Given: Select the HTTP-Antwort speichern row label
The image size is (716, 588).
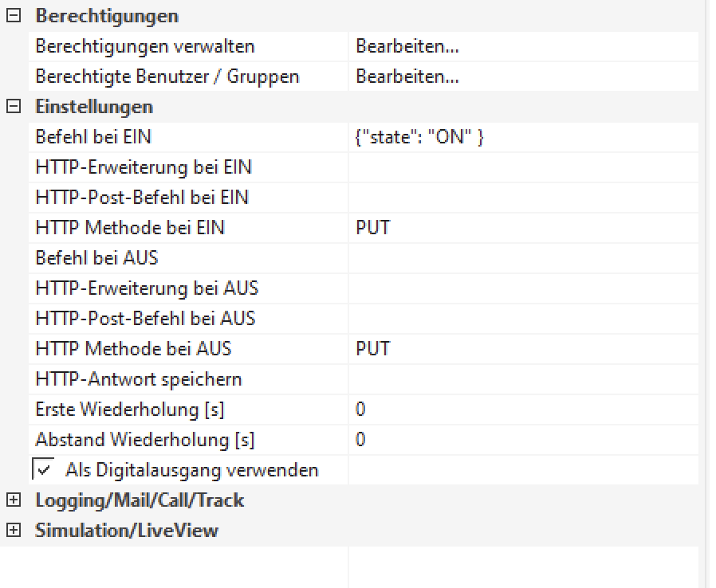Looking at the screenshot, I should tap(139, 379).
